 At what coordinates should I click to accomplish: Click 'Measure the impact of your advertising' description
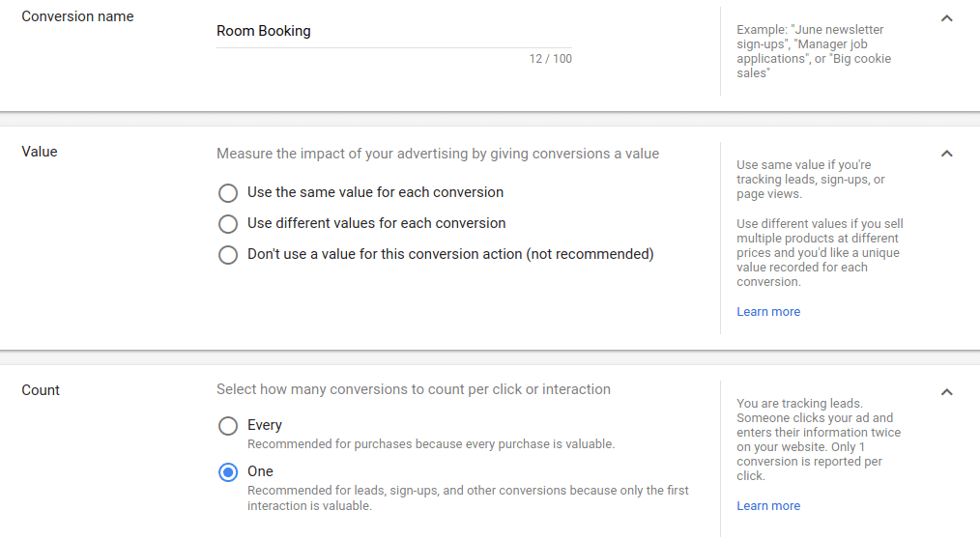(x=437, y=154)
